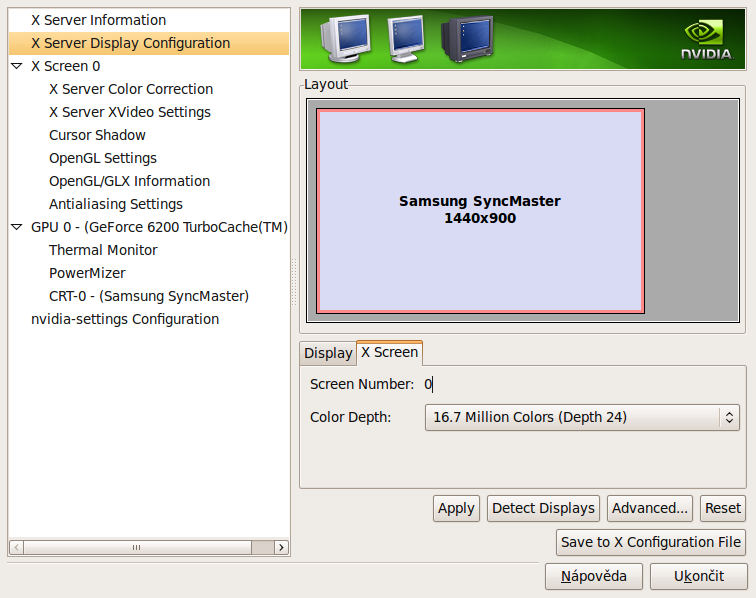Open nvidia-settings Configuration page
Screen dimensions: 756x598
(125, 319)
